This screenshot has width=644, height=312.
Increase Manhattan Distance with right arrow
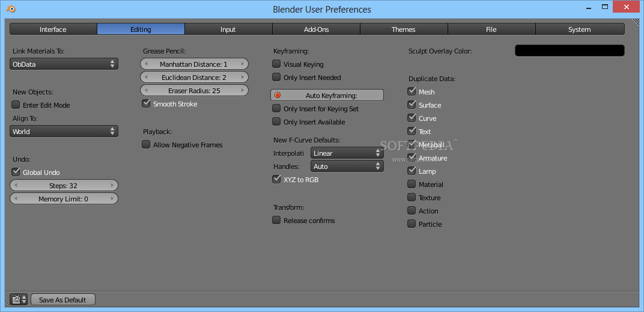(x=243, y=64)
